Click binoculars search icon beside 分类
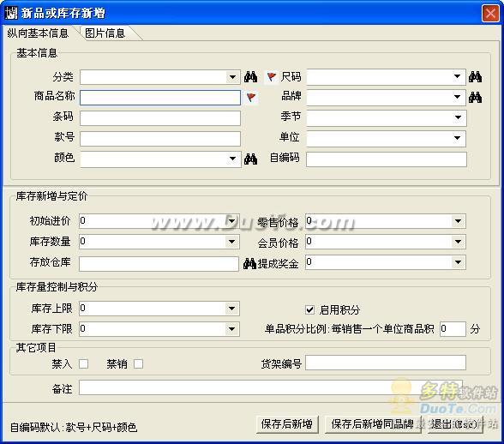Image resolution: width=504 pixels, height=444 pixels. (x=250, y=77)
